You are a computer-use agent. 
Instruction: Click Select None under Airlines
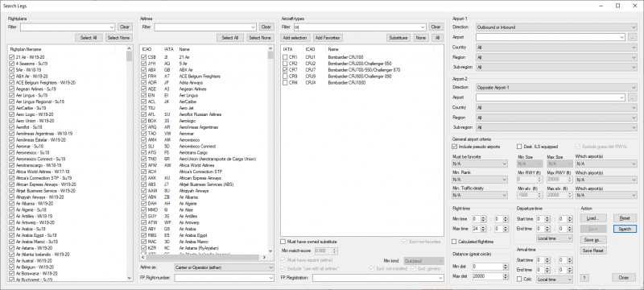pyautogui.click(x=260, y=38)
